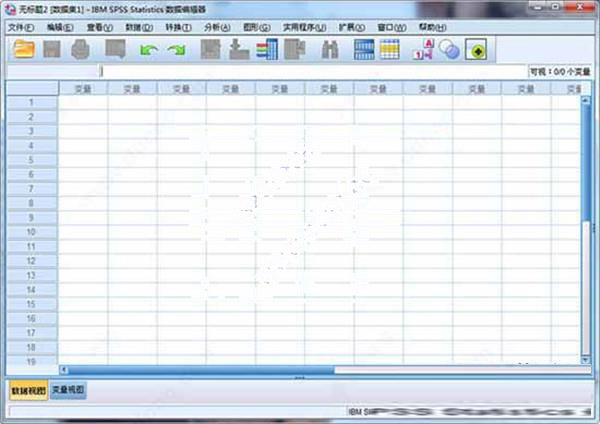Open the 编辑(E) menu
Viewport: 600px width, 424px height.
click(60, 28)
